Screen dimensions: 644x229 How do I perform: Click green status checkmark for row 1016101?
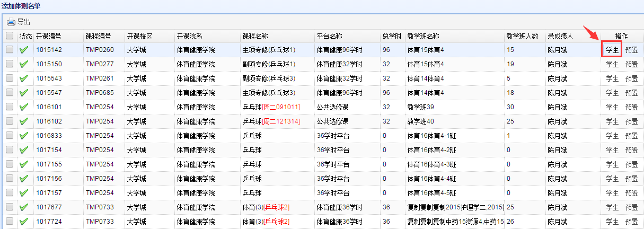tap(24, 107)
